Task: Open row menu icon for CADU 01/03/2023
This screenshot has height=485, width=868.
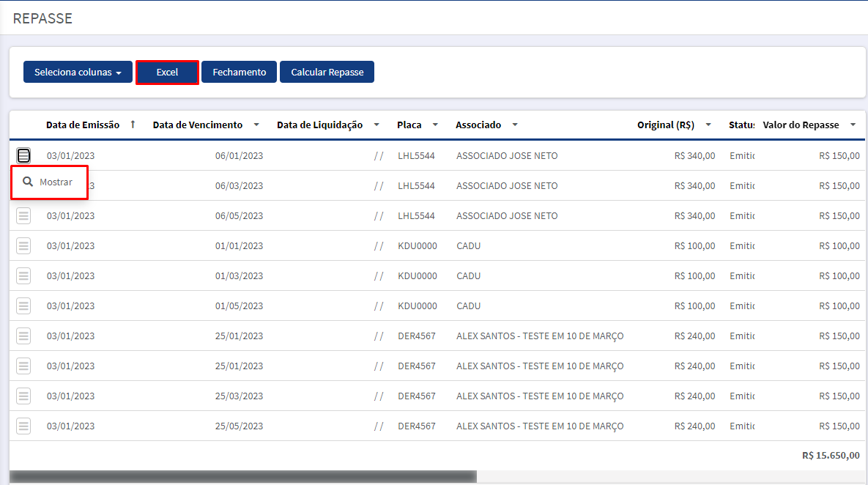Action: [x=23, y=275]
